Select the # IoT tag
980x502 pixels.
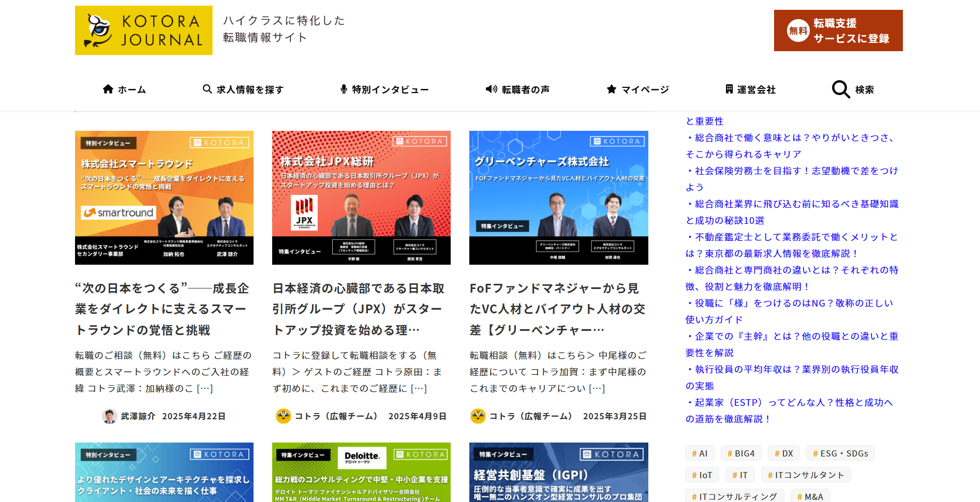click(702, 475)
